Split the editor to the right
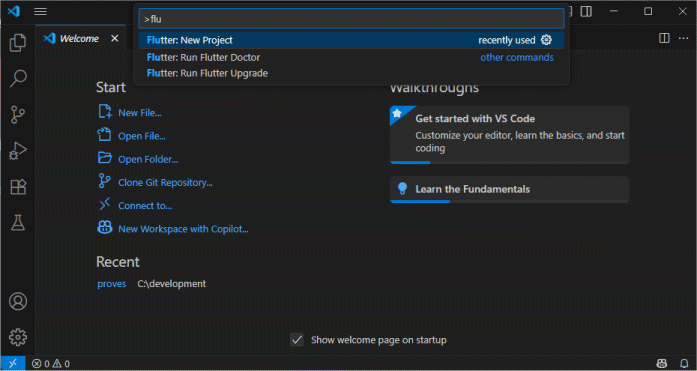 tap(664, 38)
